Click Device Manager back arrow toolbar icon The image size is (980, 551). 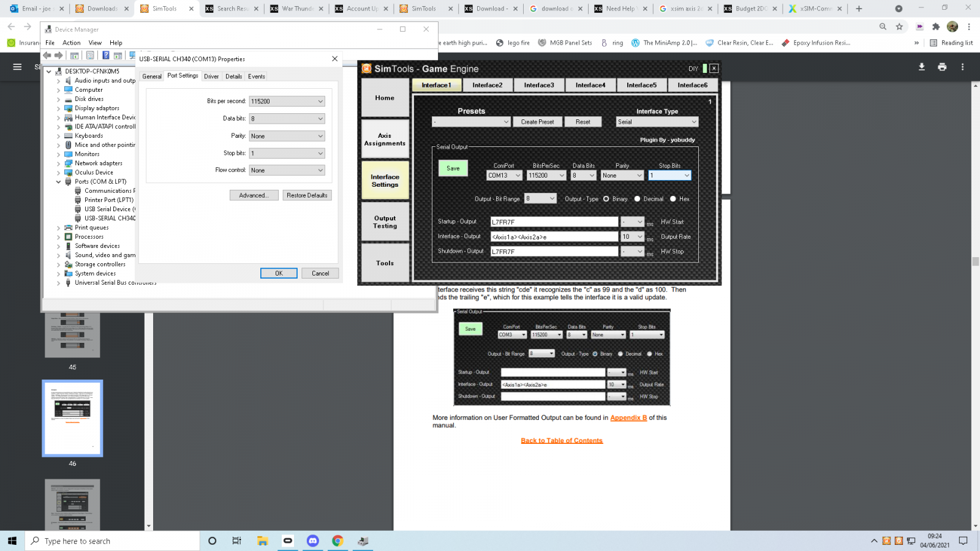pyautogui.click(x=47, y=55)
